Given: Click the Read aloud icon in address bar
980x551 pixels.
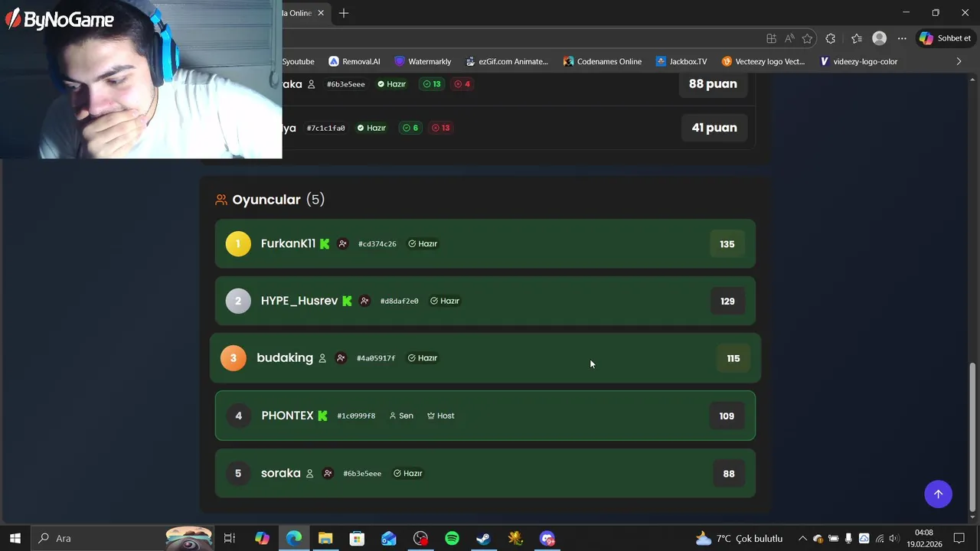Looking at the screenshot, I should point(789,38).
